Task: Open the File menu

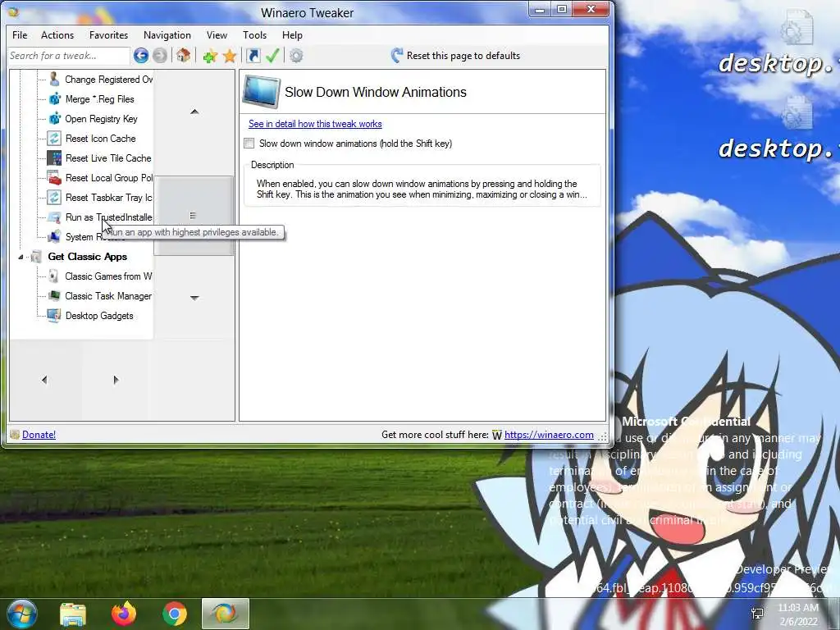Action: [20, 34]
